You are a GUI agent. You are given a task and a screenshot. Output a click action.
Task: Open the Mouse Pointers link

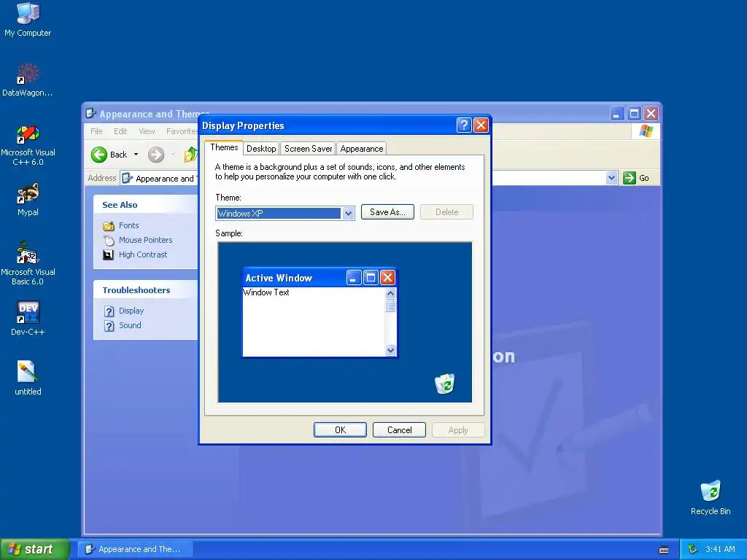[x=145, y=240]
